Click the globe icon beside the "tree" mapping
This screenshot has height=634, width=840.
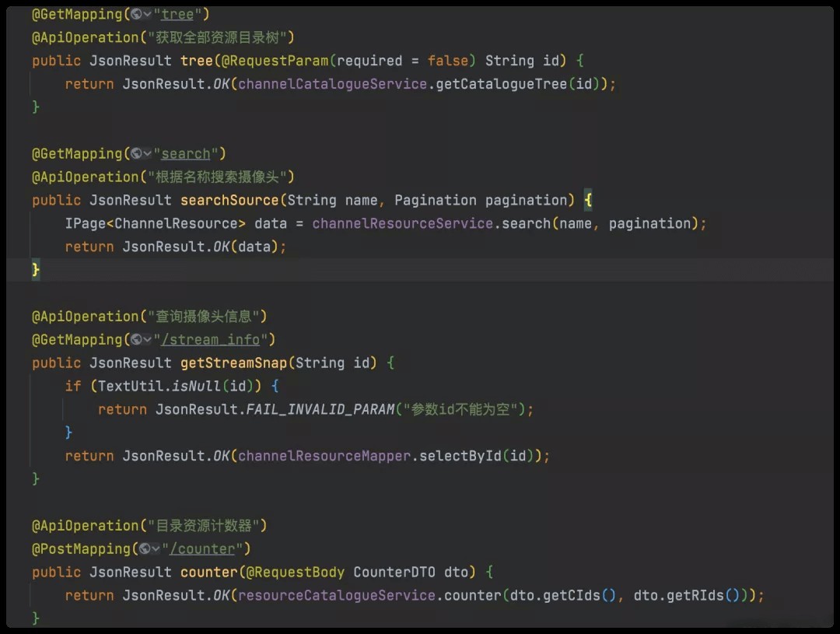click(136, 14)
